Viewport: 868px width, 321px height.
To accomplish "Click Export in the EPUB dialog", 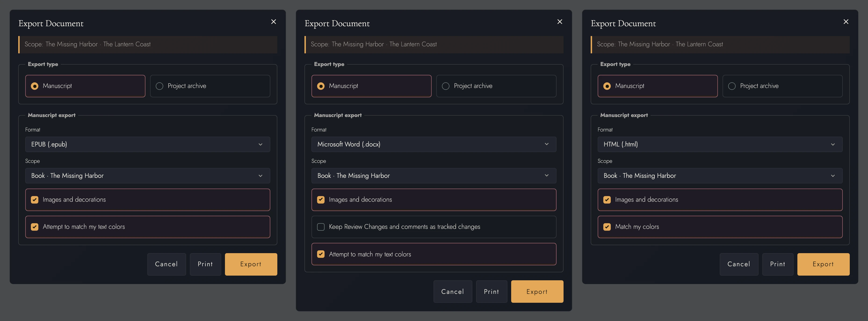I will pos(251,264).
